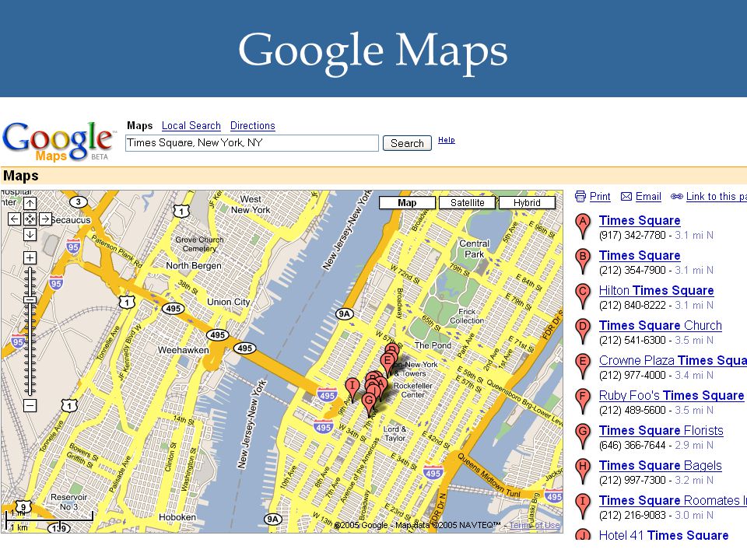
Task: Pan the map right with the arrow
Action: pos(45,219)
